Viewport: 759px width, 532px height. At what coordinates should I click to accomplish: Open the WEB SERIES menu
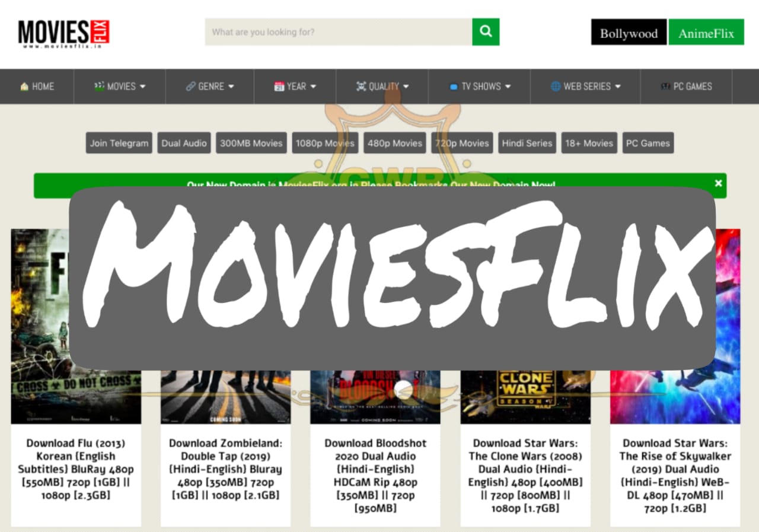[x=586, y=87]
